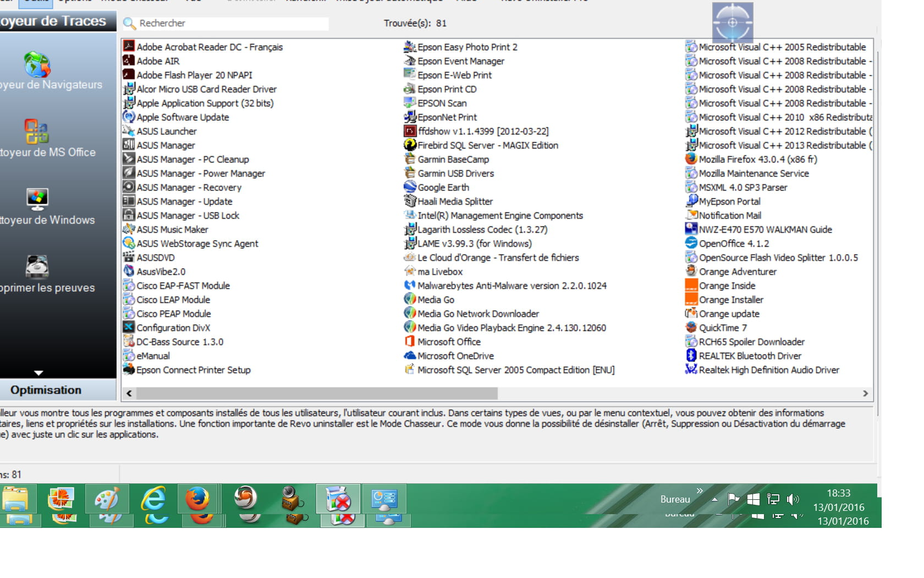This screenshot has height=578, width=924.
Task: Show hidden tray icons arrow
Action: [714, 499]
